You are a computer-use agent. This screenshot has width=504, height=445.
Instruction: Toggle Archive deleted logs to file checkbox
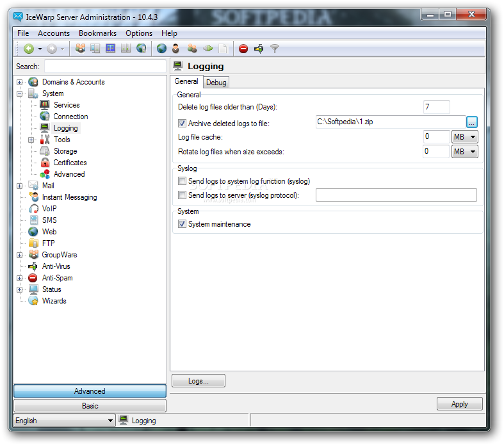click(x=182, y=124)
